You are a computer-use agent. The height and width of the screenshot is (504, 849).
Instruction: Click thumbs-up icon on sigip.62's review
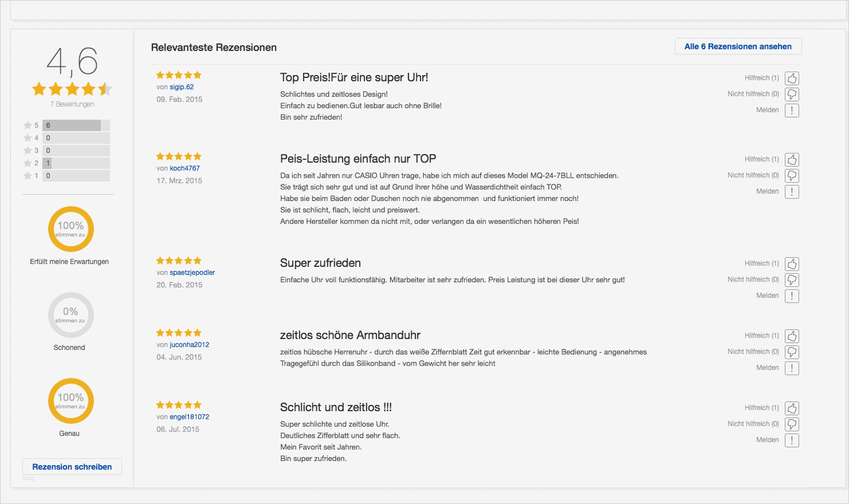[x=792, y=78]
